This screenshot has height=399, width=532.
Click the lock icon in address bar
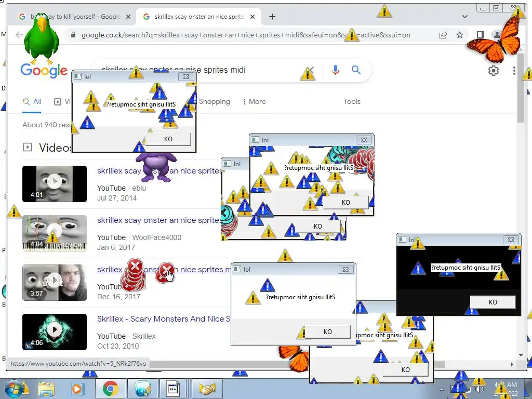tap(73, 35)
